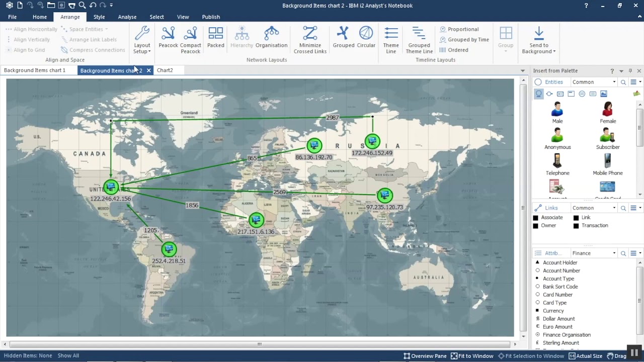Viewport: 644px width, 362px height.
Task: Search entities in the palette
Action: [623, 82]
